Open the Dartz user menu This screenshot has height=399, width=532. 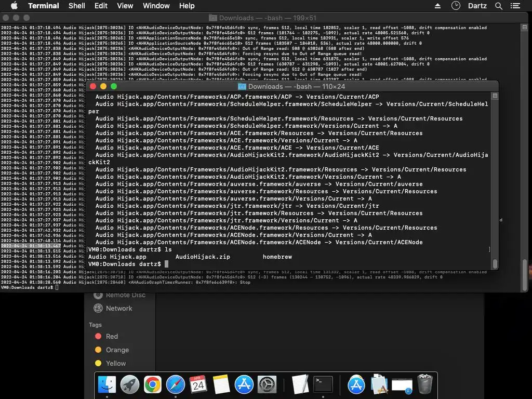coord(477,6)
